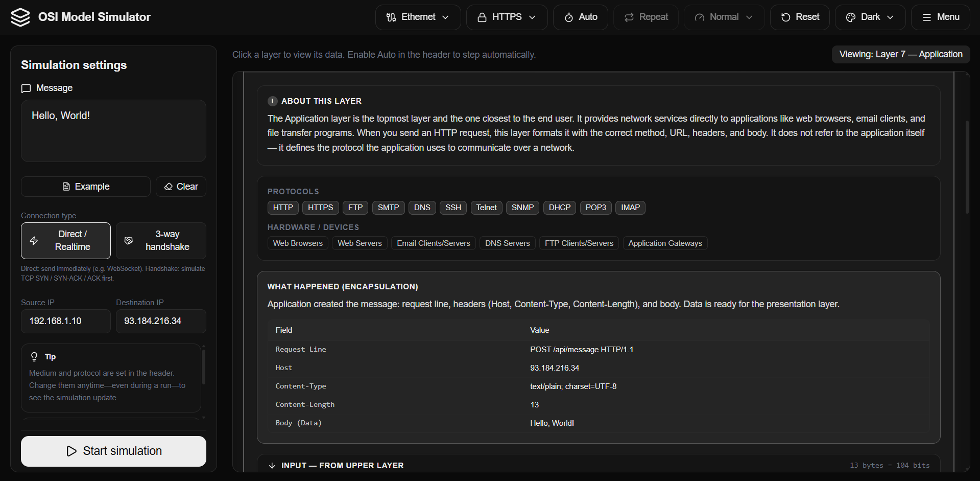Click the IMAP protocol tag
Viewport: 980px width, 481px height.
[631, 208]
